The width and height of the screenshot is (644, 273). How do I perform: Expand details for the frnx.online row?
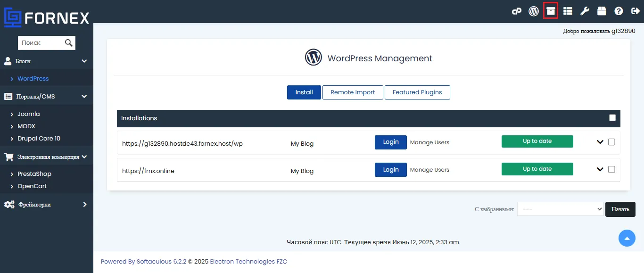pyautogui.click(x=600, y=169)
